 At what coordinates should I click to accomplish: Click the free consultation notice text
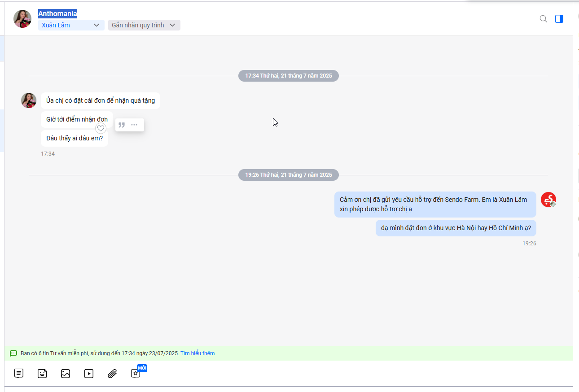[100, 353]
